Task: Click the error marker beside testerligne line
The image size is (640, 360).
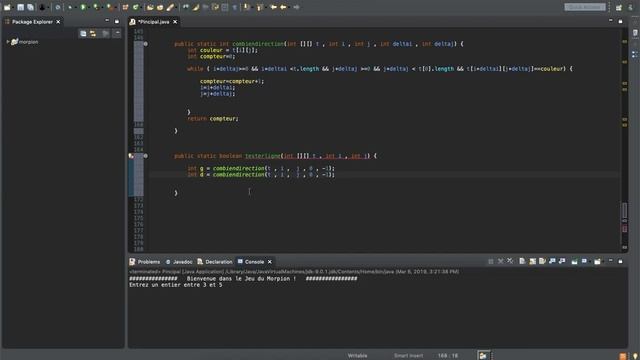Action: (x=131, y=156)
